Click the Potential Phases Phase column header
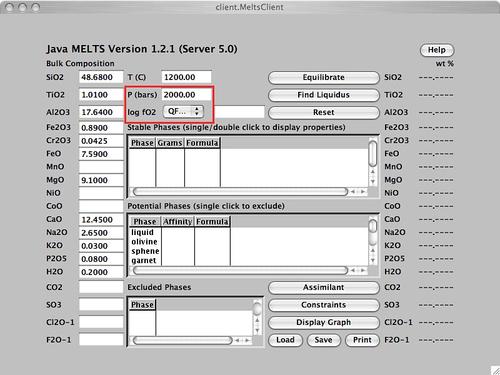Image resolution: width=500 pixels, height=375 pixels. pos(145,221)
